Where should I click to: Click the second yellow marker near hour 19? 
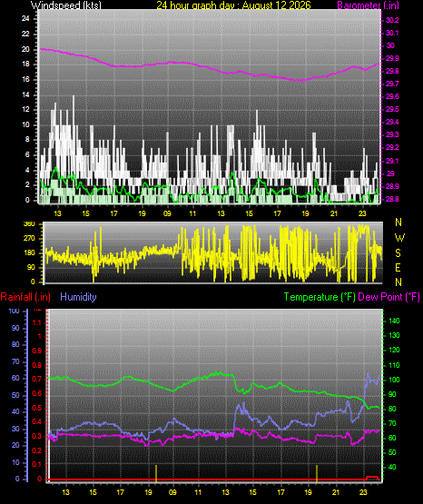[317, 473]
